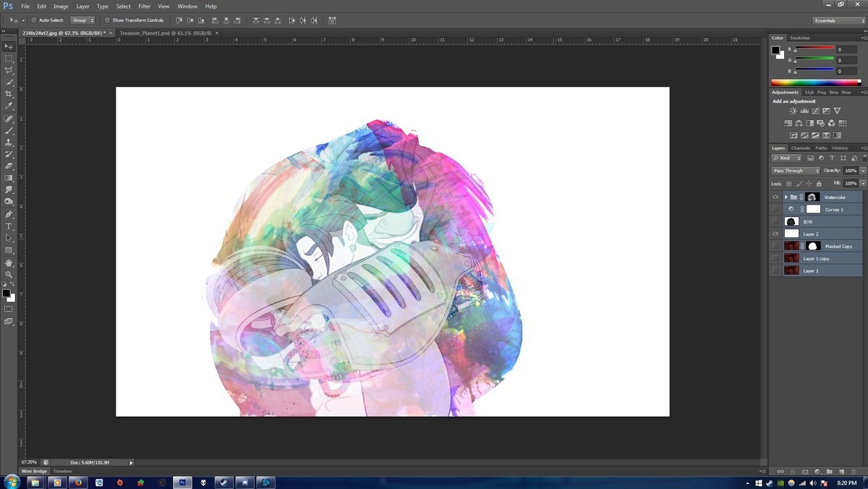Select the Eyedropper tool
Image resolution: width=868 pixels, height=489 pixels.
coord(9,106)
